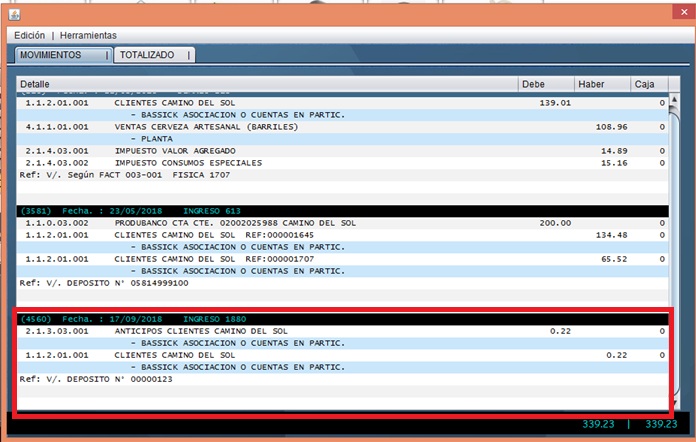Screen dimensions: 696x442
Task: Click the Detalle column header
Action: coord(267,84)
